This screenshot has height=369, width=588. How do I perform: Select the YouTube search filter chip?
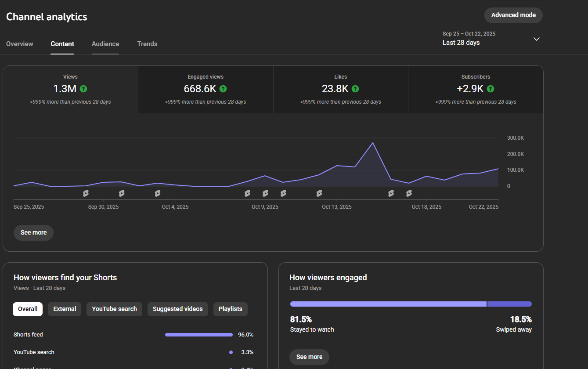pyautogui.click(x=114, y=309)
